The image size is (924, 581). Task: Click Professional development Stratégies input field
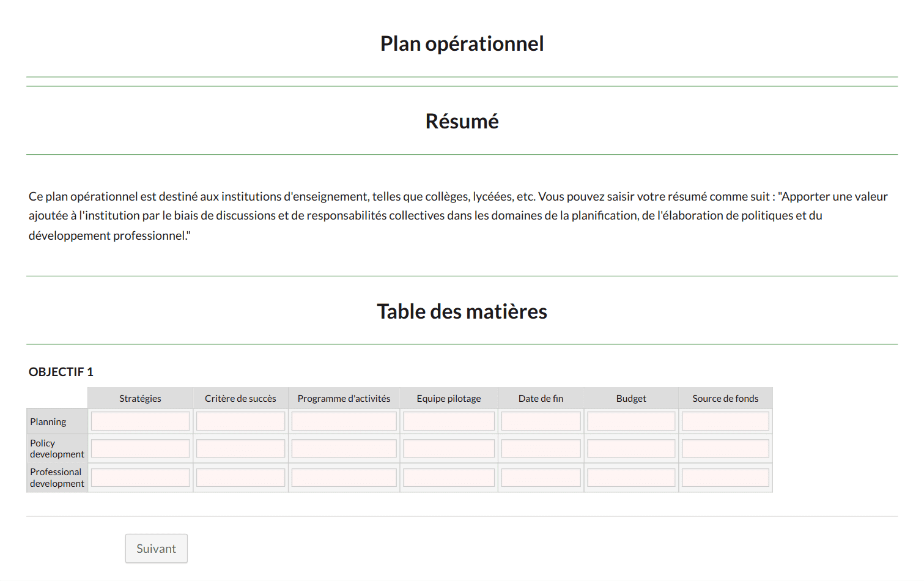(x=140, y=478)
